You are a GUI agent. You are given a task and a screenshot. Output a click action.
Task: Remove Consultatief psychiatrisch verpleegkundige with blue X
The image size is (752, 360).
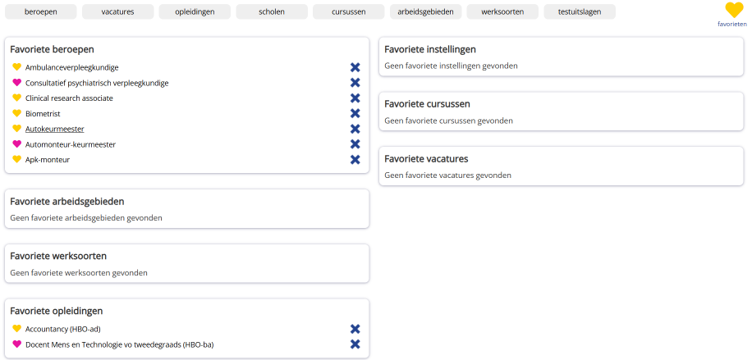355,82
